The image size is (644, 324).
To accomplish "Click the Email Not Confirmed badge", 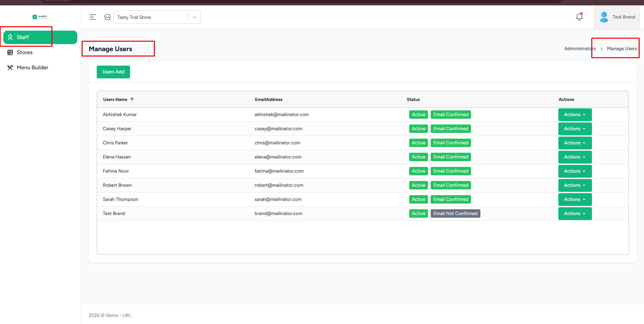I will 455,214.
